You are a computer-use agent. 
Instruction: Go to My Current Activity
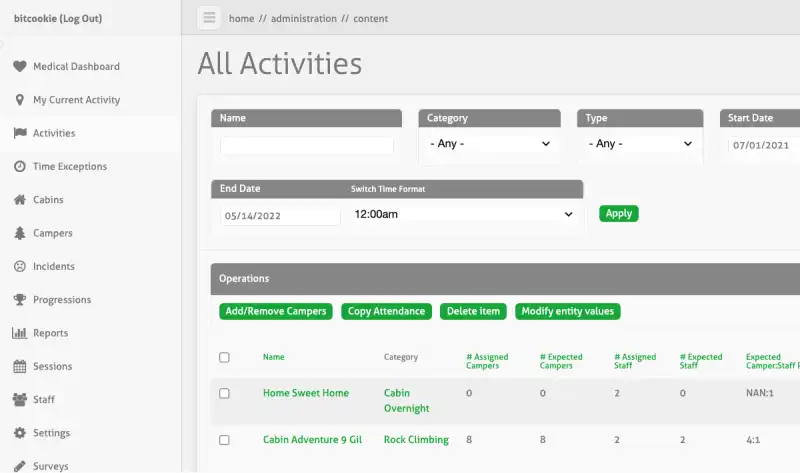pos(77,100)
